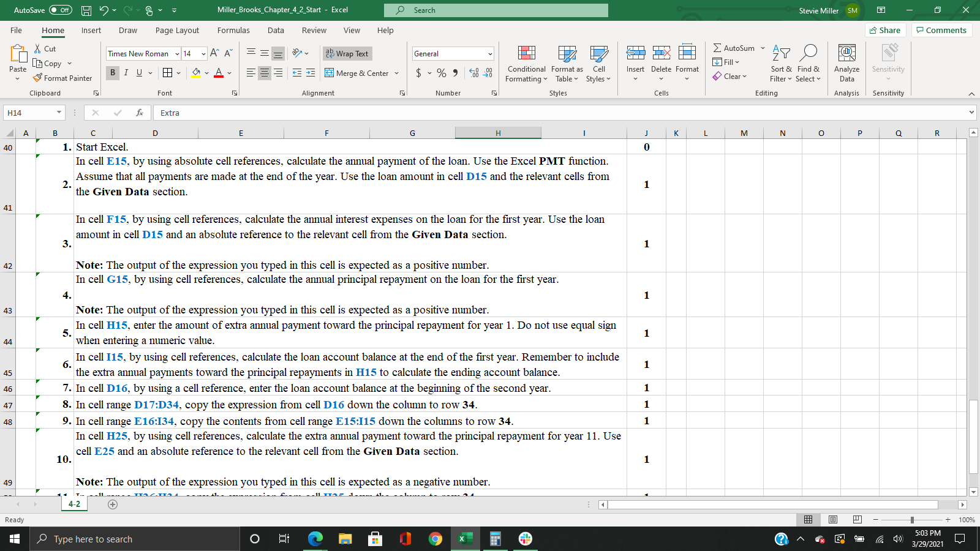Screen dimensions: 980x551
Task: Click the AutoSum button
Action: (x=734, y=48)
